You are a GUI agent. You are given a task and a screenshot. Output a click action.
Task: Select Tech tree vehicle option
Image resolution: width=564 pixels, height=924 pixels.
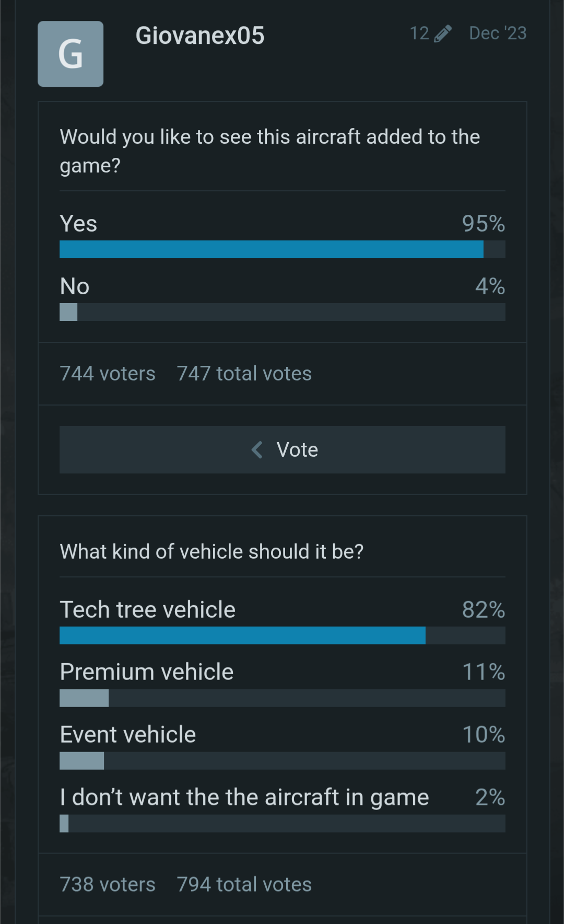click(147, 609)
